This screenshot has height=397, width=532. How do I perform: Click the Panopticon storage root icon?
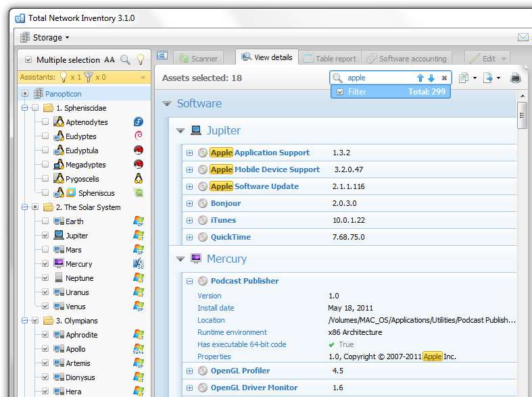(x=39, y=93)
